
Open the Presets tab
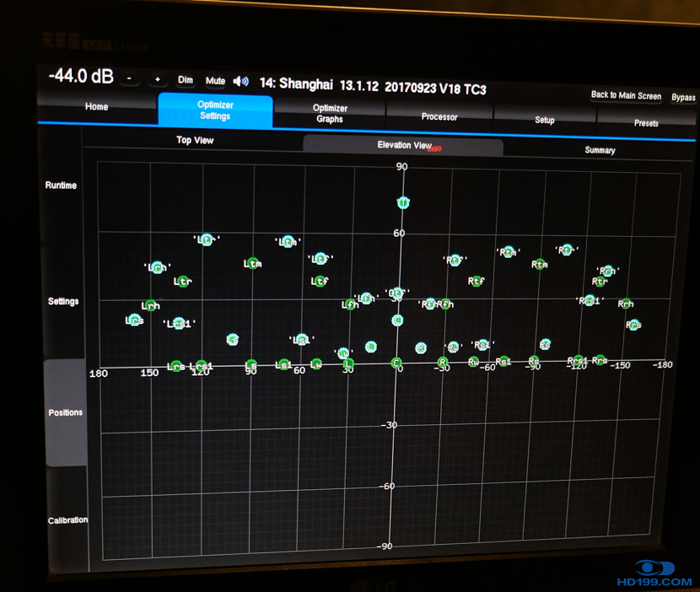coord(646,123)
